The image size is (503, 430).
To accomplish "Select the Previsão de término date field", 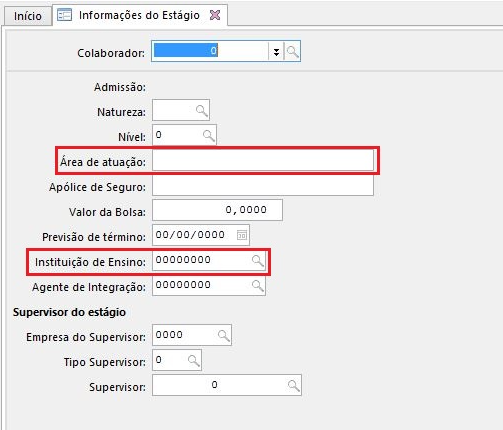I will 195,235.
